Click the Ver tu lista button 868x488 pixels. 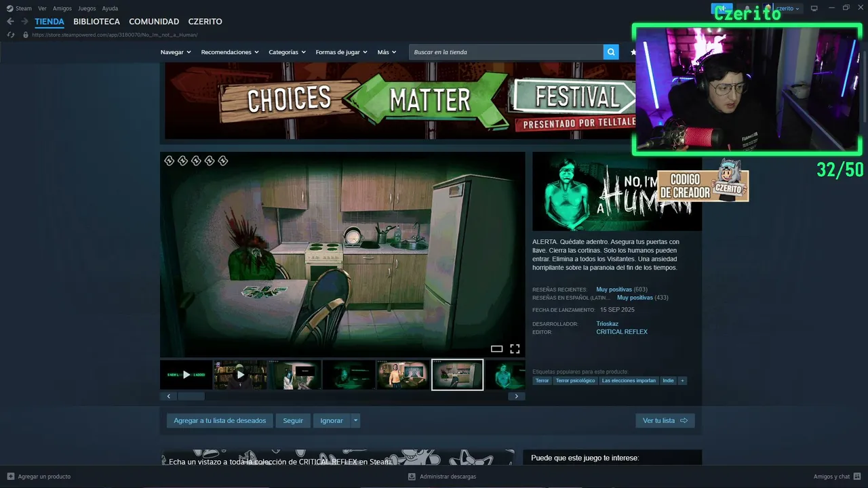click(665, 421)
